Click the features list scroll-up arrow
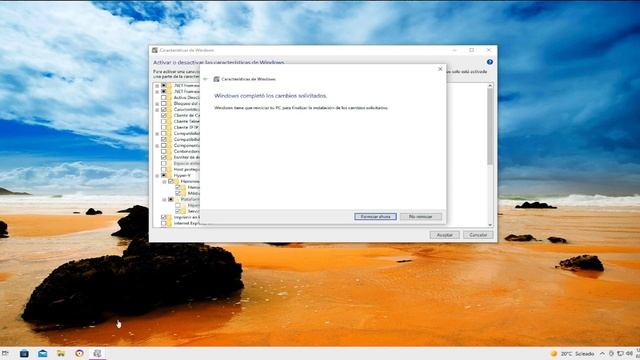The height and width of the screenshot is (360, 640). pyautogui.click(x=490, y=86)
